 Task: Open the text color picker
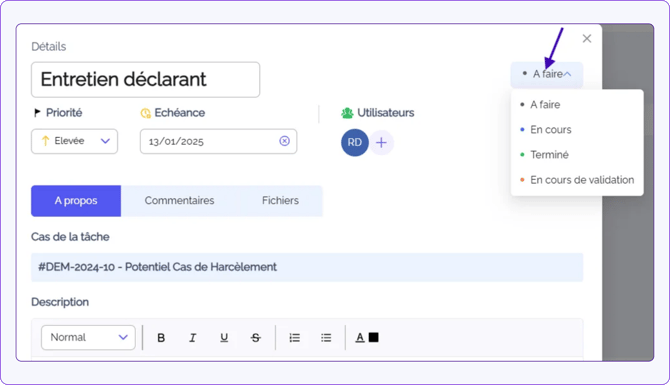click(367, 338)
